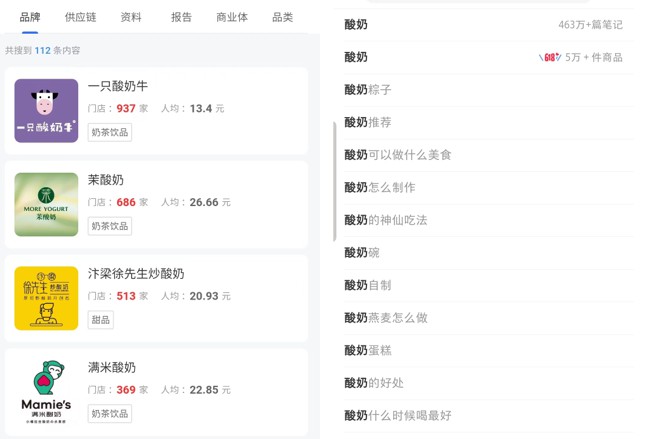This screenshot has width=654, height=439.
Task: Click the 奶茶饮品 tag under 一只酸奶牛
Action: coord(110,132)
